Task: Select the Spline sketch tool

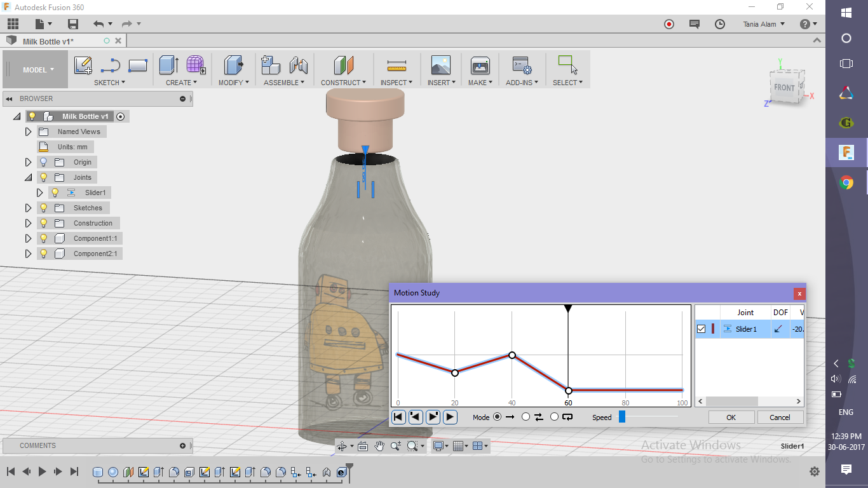Action: [x=111, y=65]
